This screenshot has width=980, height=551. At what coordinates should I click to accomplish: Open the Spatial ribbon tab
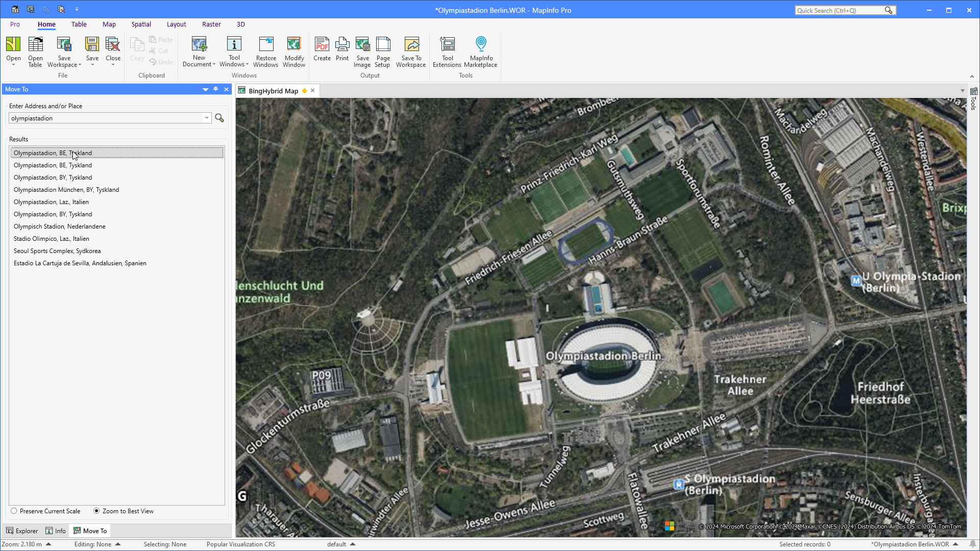coord(141,24)
